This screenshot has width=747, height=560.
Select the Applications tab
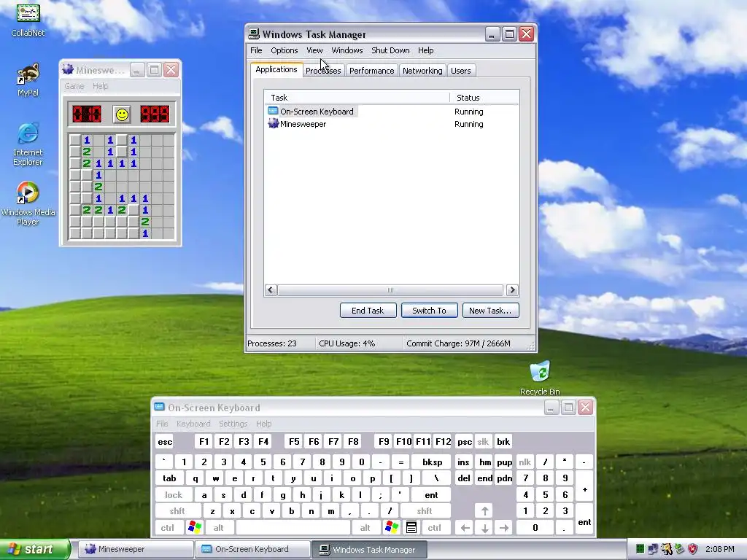[276, 69]
